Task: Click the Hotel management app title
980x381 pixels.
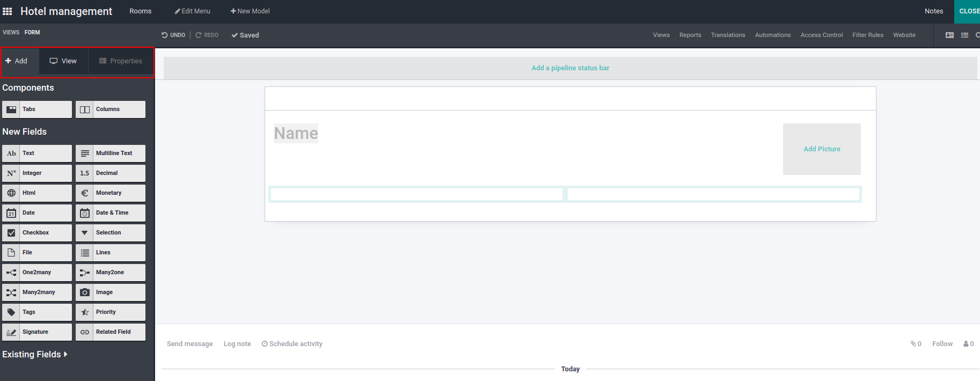Action: [x=67, y=11]
